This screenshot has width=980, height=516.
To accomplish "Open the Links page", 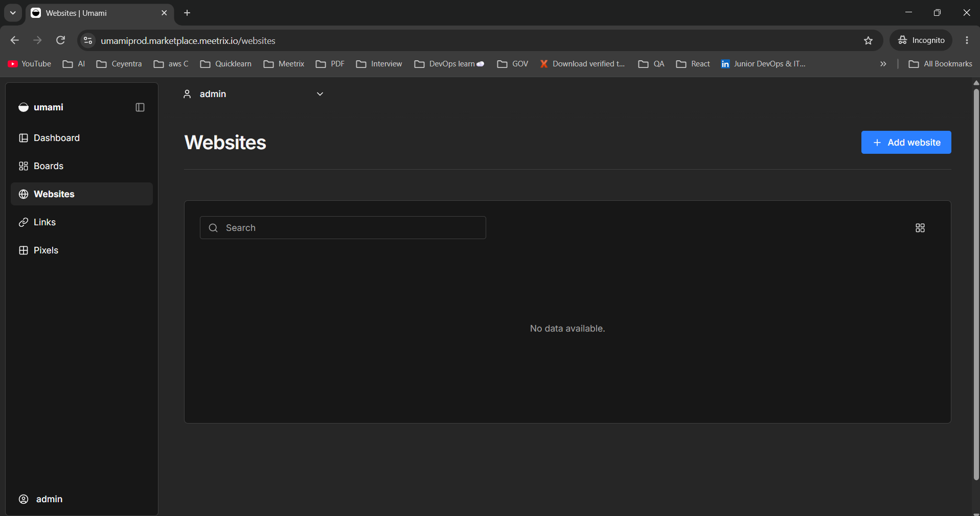I will click(x=82, y=222).
